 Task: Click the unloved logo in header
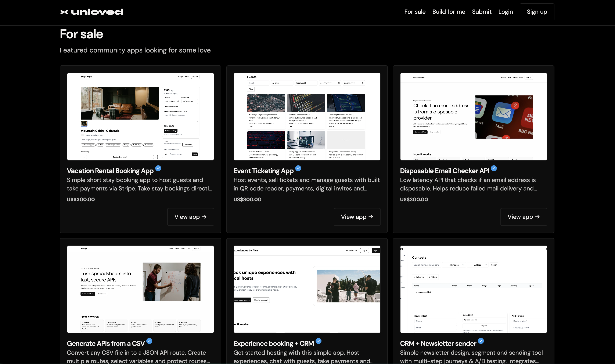pyautogui.click(x=91, y=12)
